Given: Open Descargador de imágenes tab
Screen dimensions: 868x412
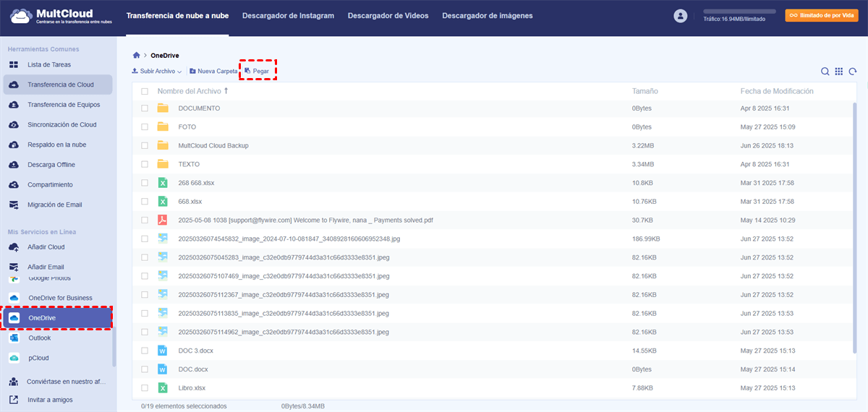Looking at the screenshot, I should (x=488, y=15).
